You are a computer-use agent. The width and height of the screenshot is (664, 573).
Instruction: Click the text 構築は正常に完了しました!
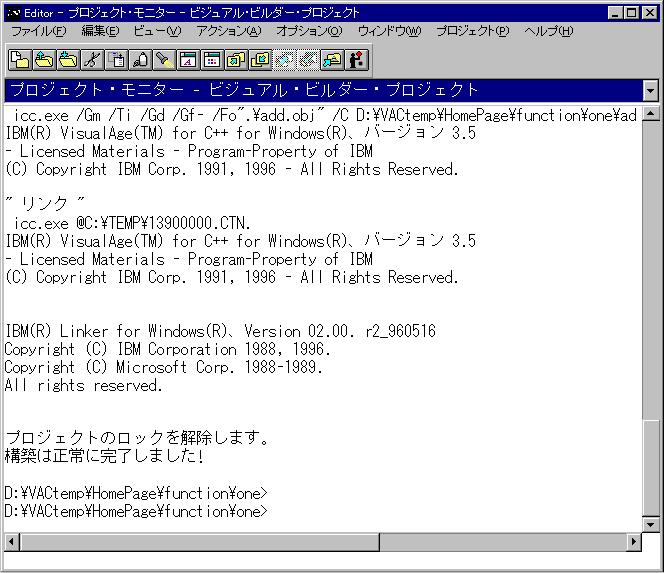(104, 456)
